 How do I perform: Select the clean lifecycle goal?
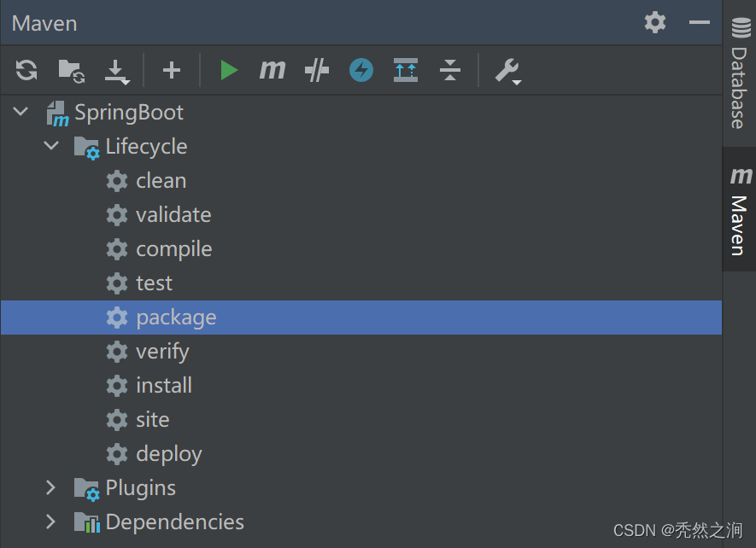[361, 181]
